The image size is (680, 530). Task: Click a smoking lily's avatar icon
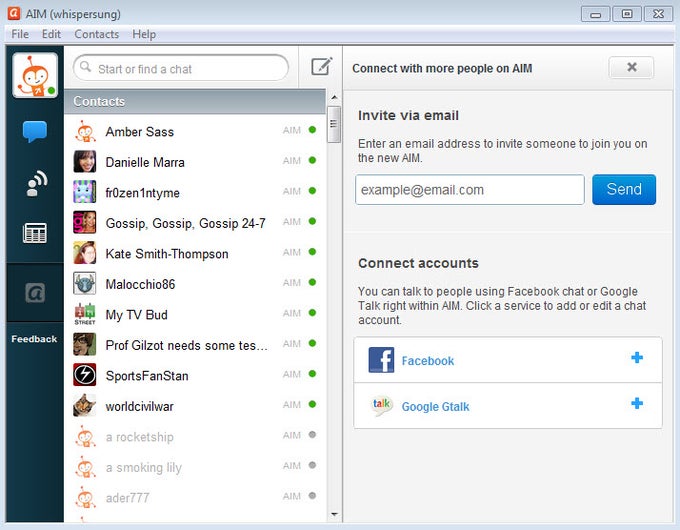click(85, 467)
